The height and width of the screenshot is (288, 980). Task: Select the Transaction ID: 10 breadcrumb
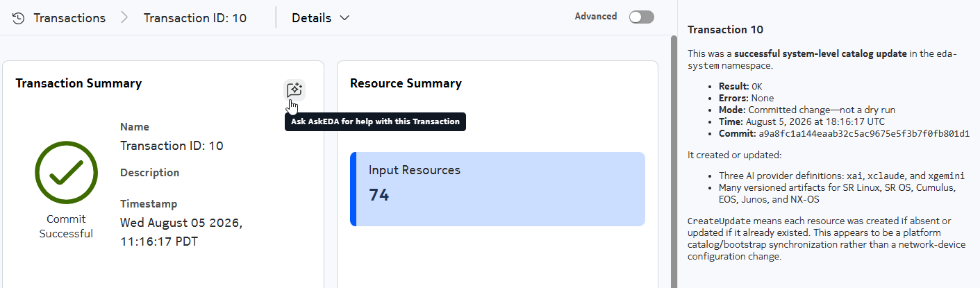pyautogui.click(x=195, y=18)
